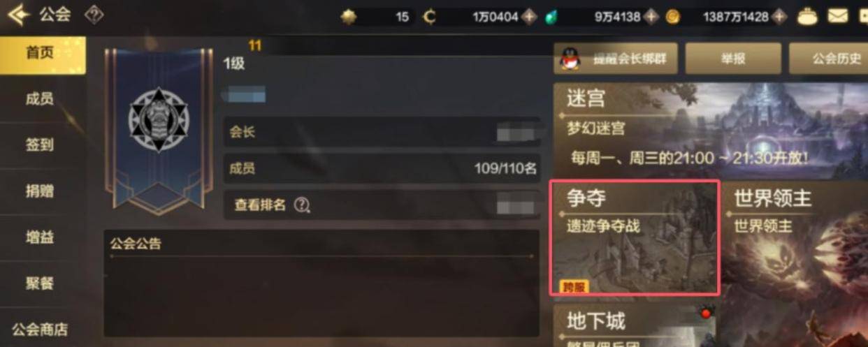Open 公会历史 guild history
The width and height of the screenshot is (868, 347).
pos(829,59)
